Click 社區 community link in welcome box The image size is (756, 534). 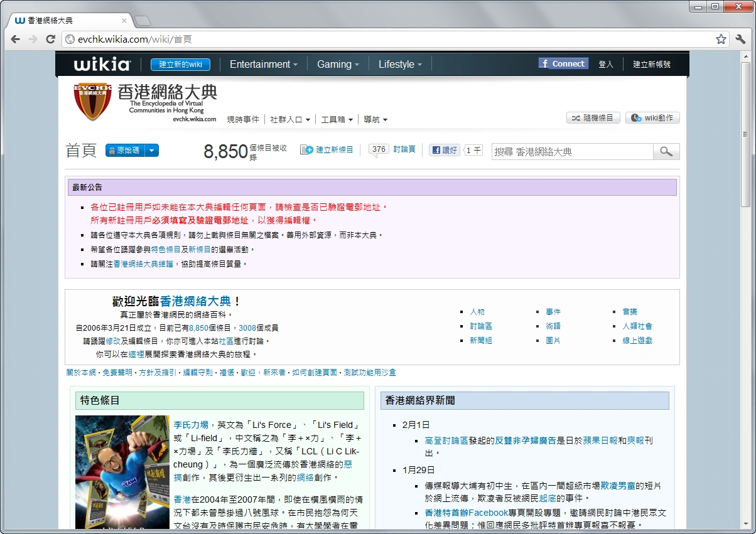[225, 341]
